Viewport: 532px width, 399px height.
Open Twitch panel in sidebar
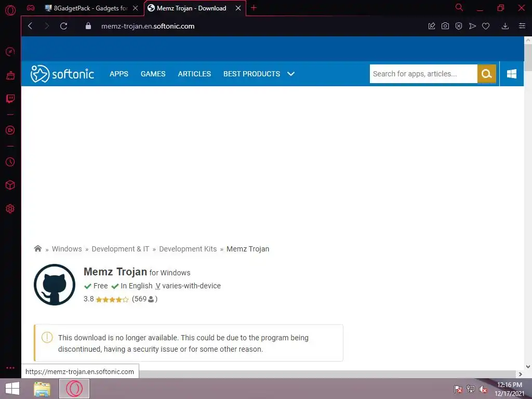point(10,99)
